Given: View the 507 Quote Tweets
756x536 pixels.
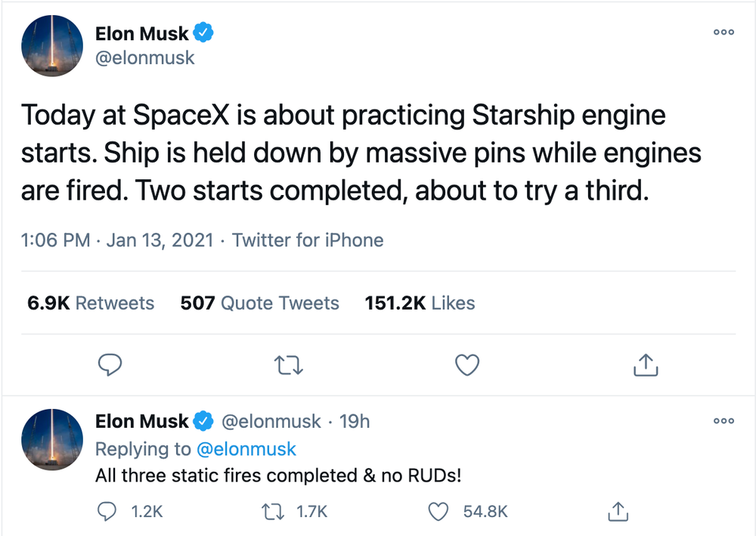Looking at the screenshot, I should (259, 303).
